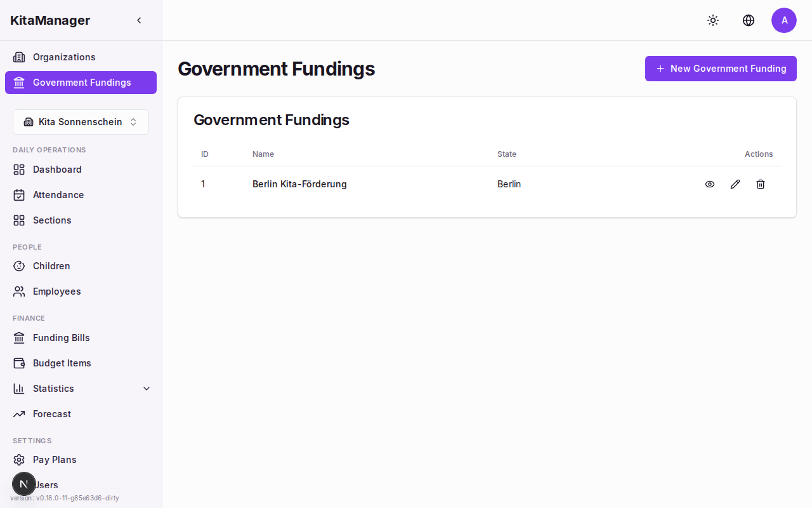The image size is (812, 508).
Task: Click the New Government Funding button
Action: pos(721,69)
